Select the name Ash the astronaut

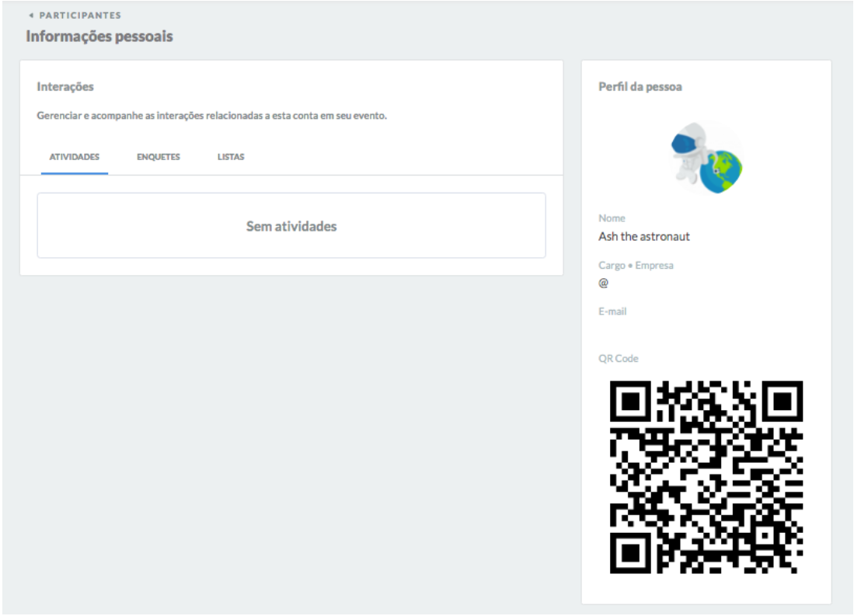[x=644, y=236]
